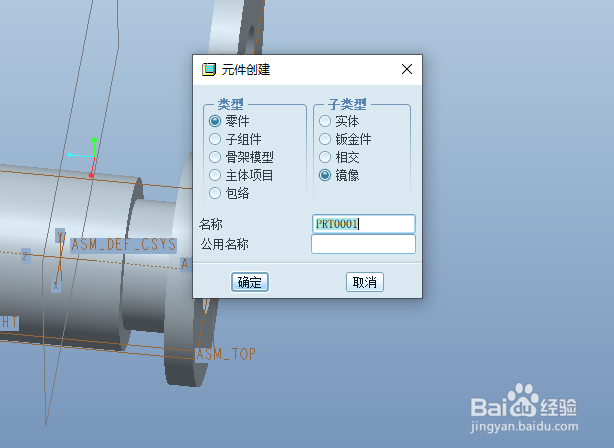Confirm with the 确定 button
The height and width of the screenshot is (448, 614).
(250, 282)
